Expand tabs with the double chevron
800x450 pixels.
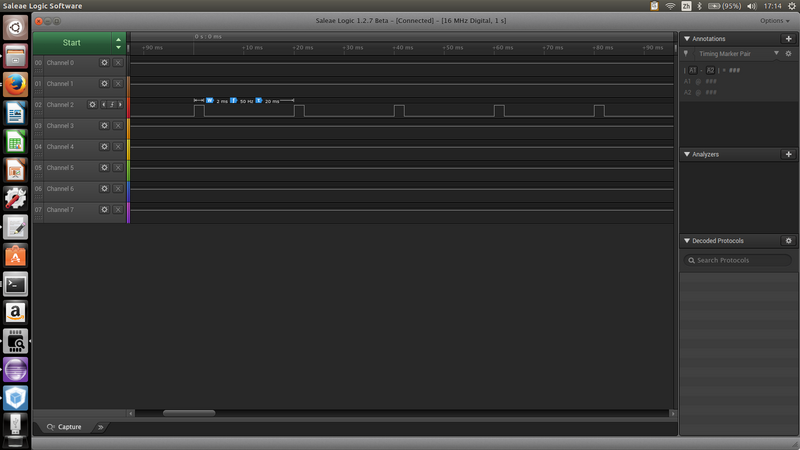101,427
